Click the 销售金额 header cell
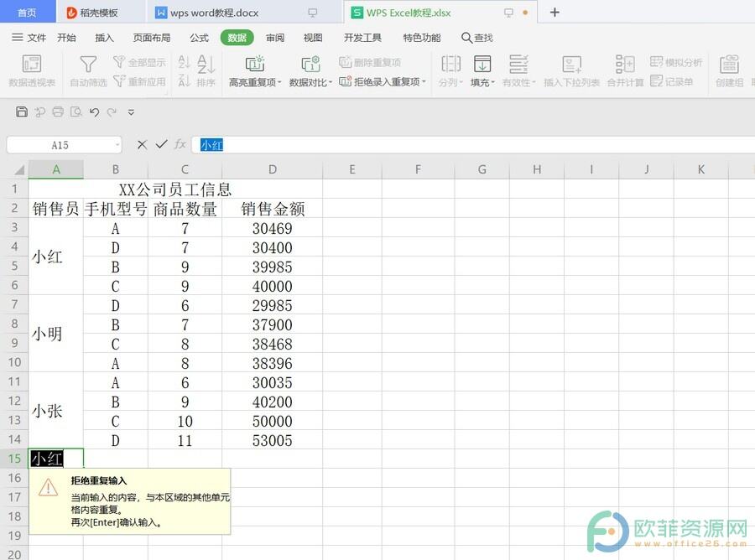Screen dimensions: 755x560 (272, 209)
